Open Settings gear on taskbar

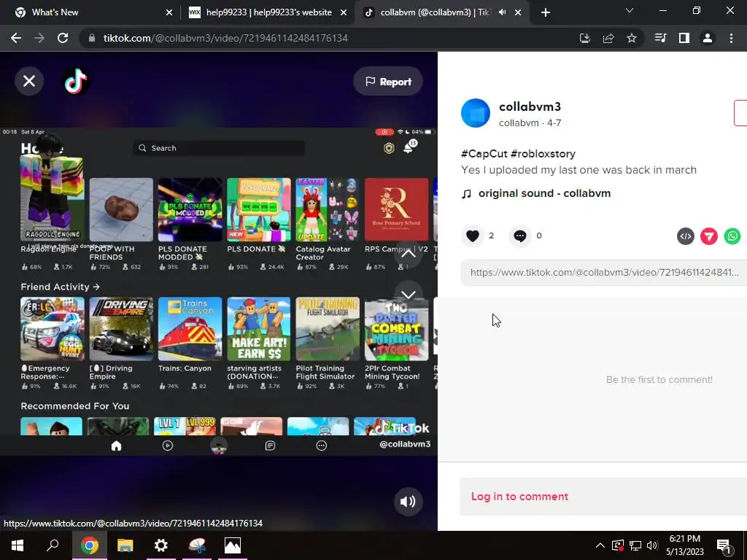(161, 545)
